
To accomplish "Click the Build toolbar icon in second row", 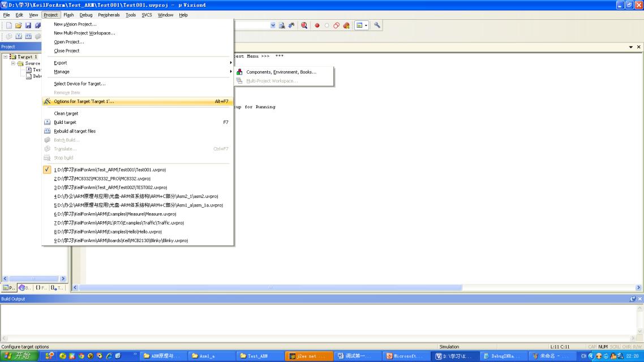I will click(19, 37).
